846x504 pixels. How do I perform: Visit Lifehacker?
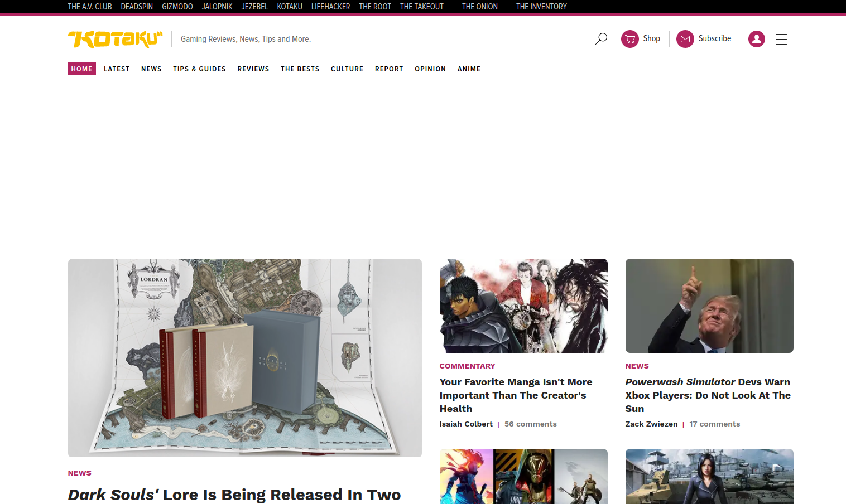click(x=330, y=7)
